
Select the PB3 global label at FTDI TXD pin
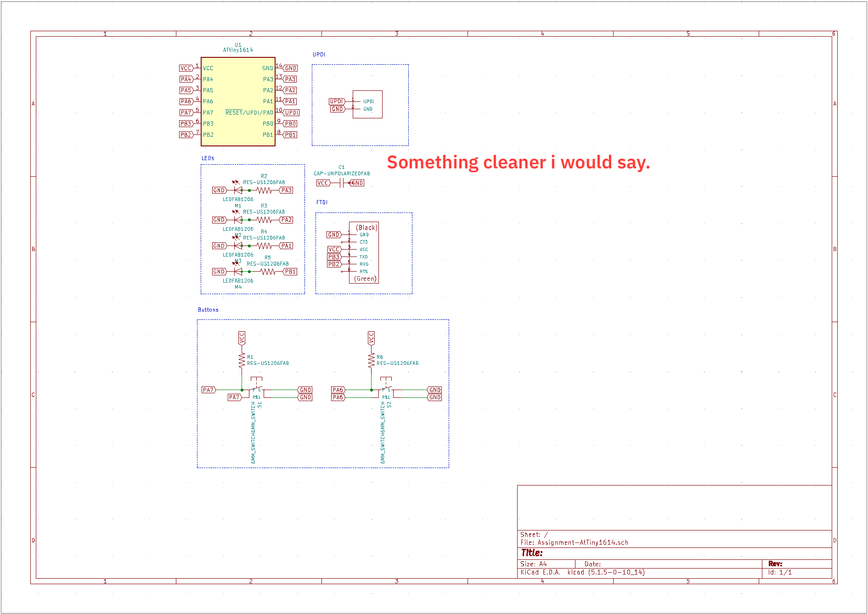(334, 257)
